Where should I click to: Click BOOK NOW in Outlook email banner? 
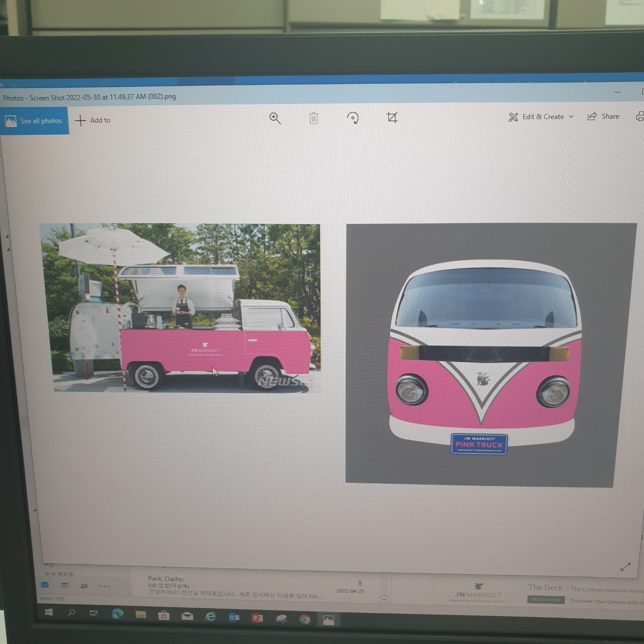tap(546, 600)
